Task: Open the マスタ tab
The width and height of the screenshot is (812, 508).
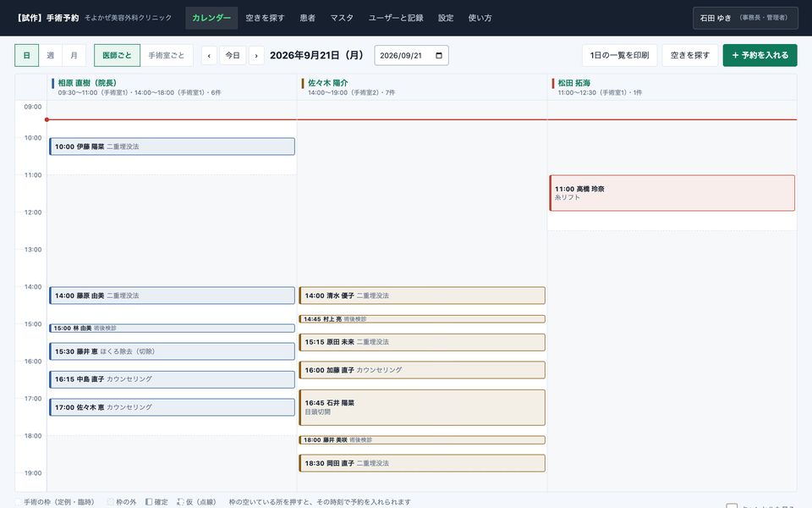Action: (342, 18)
